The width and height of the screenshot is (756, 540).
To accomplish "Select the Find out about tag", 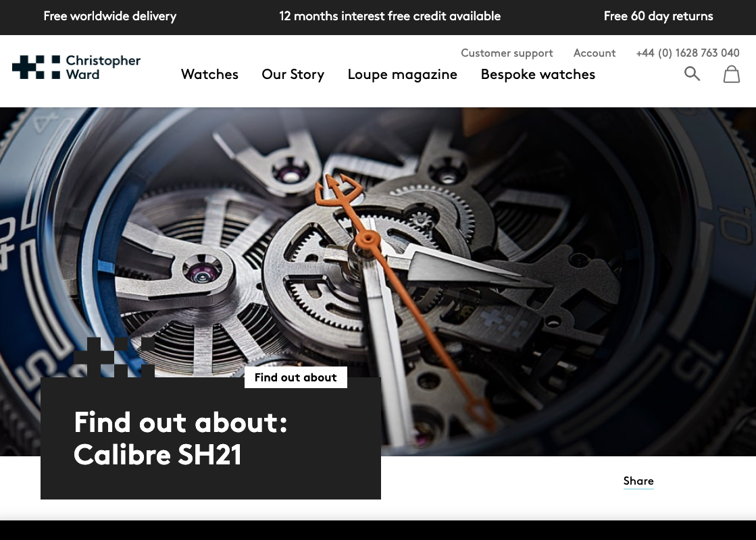I will pos(295,377).
